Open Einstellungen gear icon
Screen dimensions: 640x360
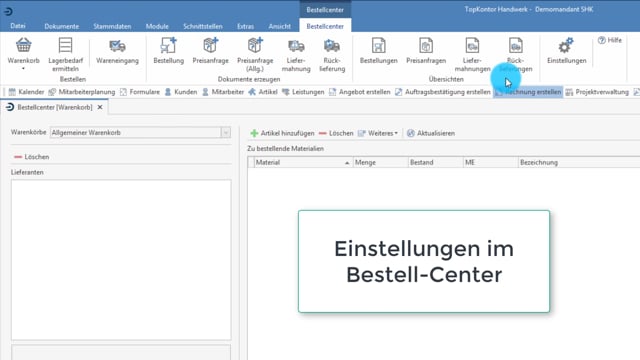[x=567, y=45]
